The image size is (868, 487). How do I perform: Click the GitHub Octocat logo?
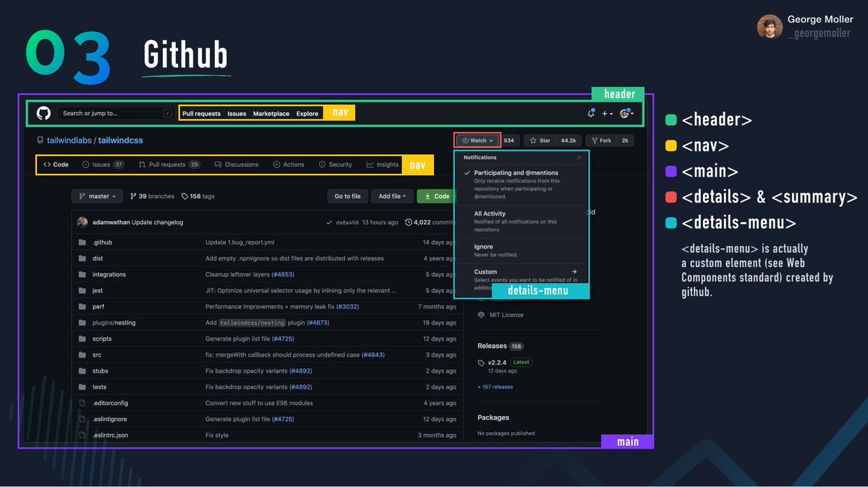pos(43,113)
